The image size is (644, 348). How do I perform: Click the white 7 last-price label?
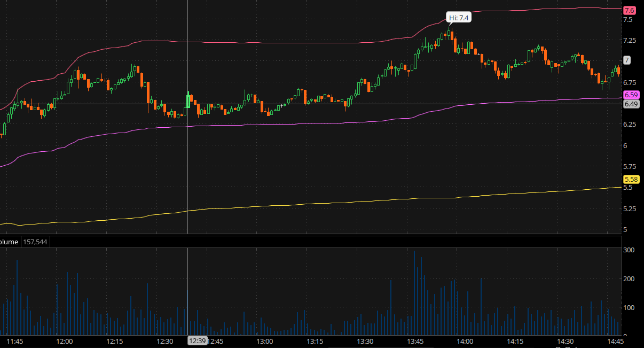point(627,60)
